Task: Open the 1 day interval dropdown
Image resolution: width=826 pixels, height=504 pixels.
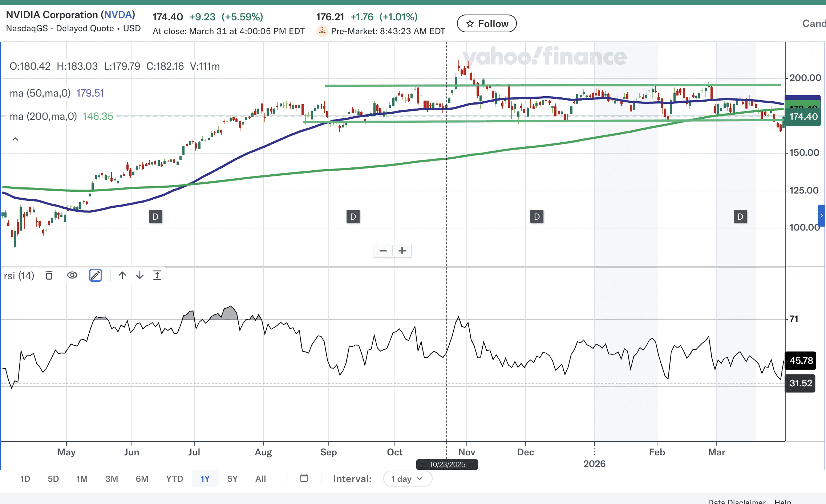Action: point(407,479)
